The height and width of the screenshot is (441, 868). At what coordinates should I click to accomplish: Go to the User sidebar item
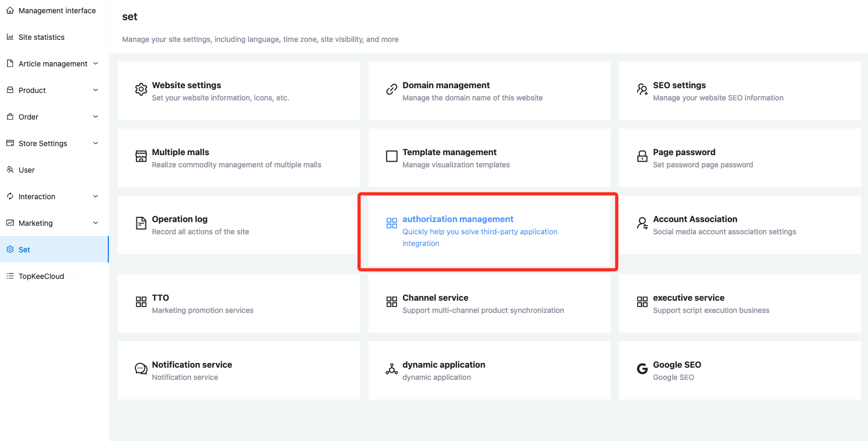27,170
